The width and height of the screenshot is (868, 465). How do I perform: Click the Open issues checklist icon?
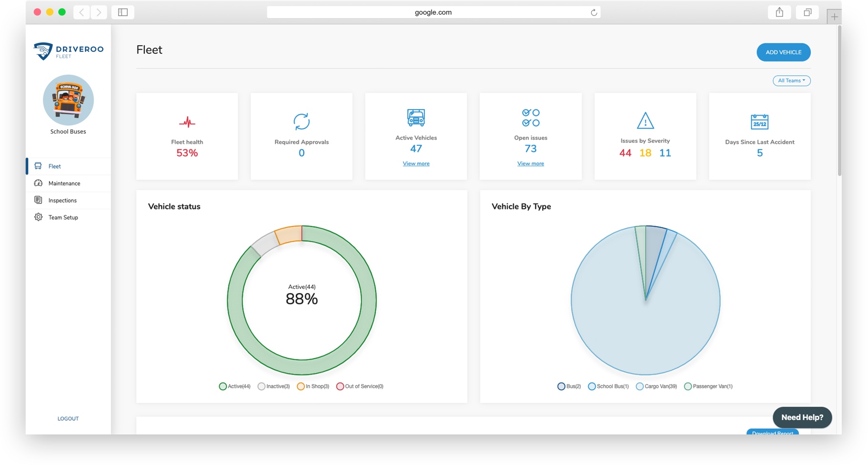530,118
